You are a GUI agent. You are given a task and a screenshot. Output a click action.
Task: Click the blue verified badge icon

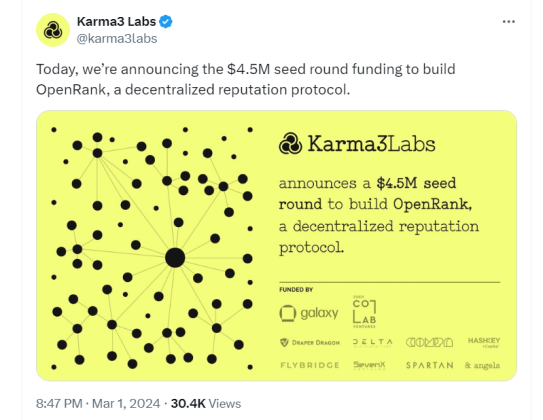point(166,22)
